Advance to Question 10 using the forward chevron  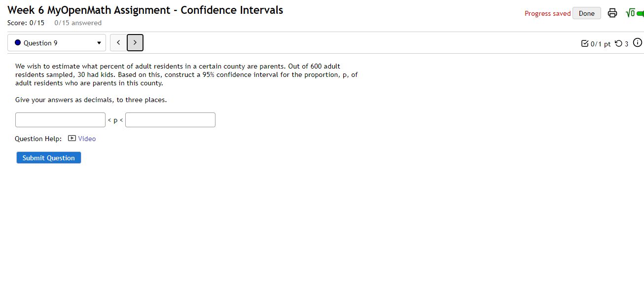135,42
